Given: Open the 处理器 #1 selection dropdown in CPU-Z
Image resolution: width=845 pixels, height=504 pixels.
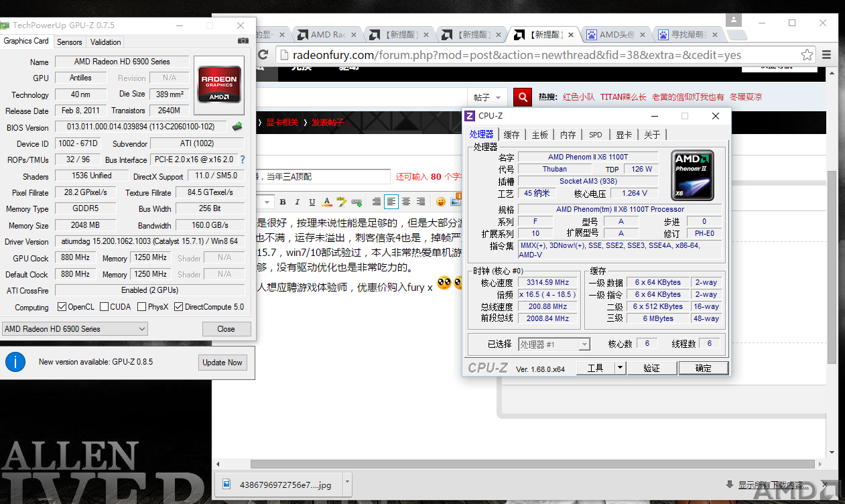Looking at the screenshot, I should (x=554, y=344).
